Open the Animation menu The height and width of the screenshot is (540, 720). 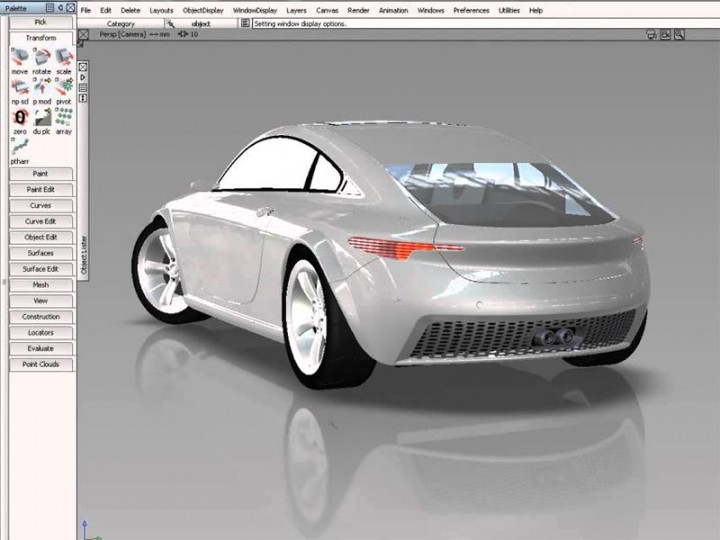point(394,10)
